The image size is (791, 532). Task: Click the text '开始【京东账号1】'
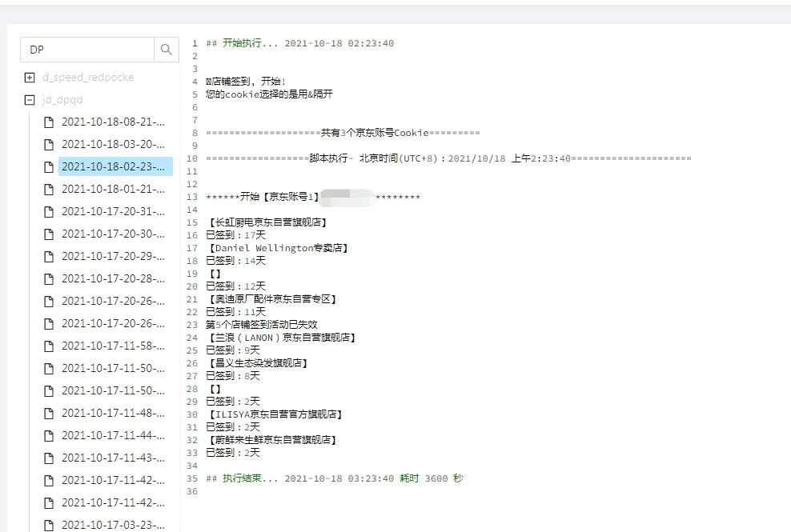pos(279,197)
